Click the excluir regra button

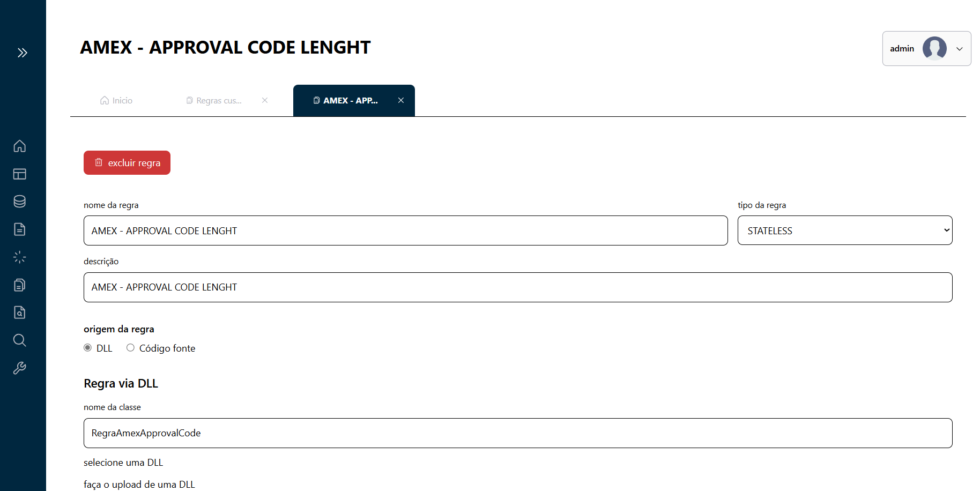pos(127,163)
